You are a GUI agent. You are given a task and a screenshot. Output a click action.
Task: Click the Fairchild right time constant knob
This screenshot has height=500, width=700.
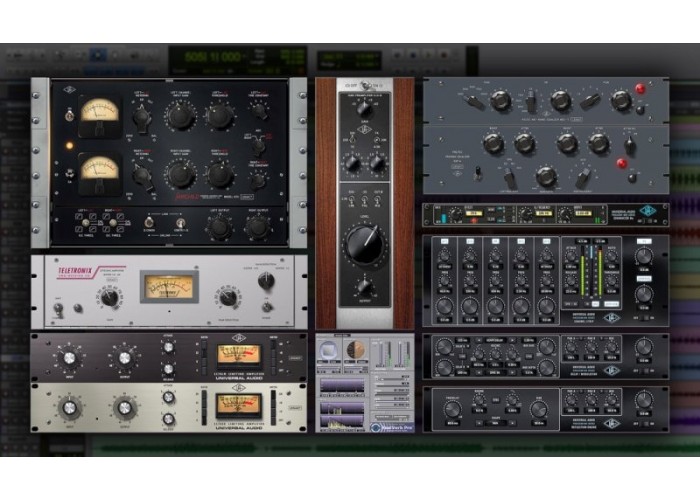tap(258, 180)
